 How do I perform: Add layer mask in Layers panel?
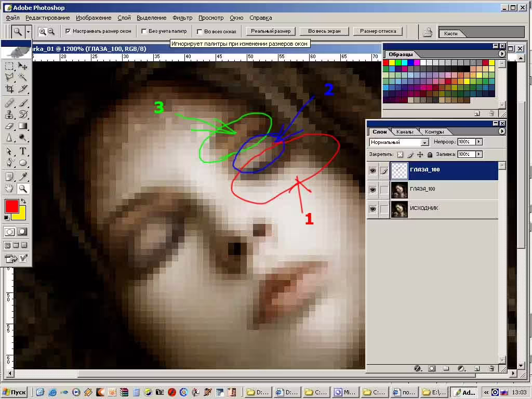pyautogui.click(x=432, y=368)
